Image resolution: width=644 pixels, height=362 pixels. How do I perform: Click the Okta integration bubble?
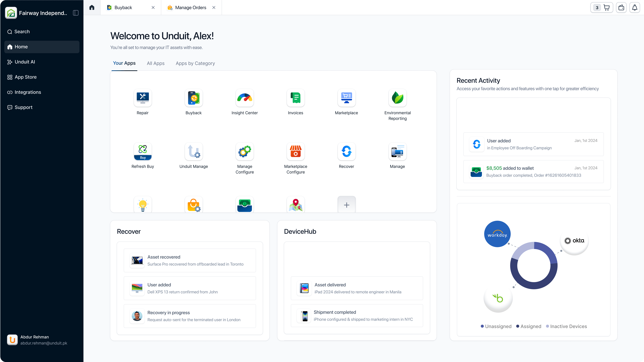pyautogui.click(x=574, y=241)
